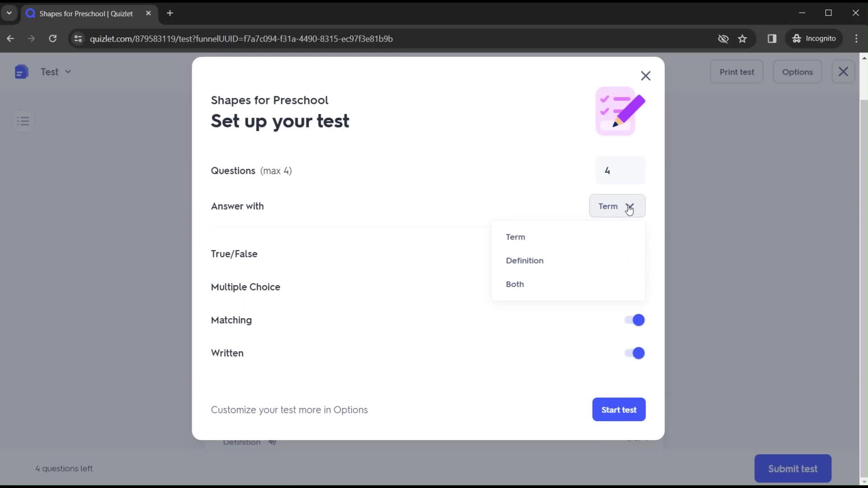Click the close X button on dialog
This screenshot has width=868, height=488.
click(x=646, y=75)
